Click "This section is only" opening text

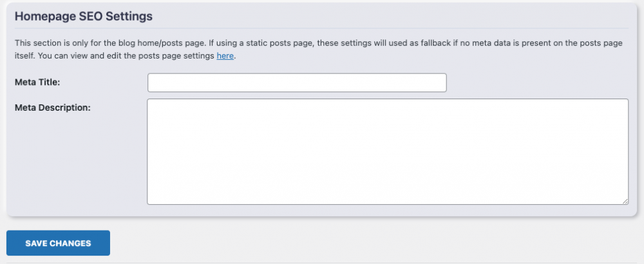[x=50, y=43]
